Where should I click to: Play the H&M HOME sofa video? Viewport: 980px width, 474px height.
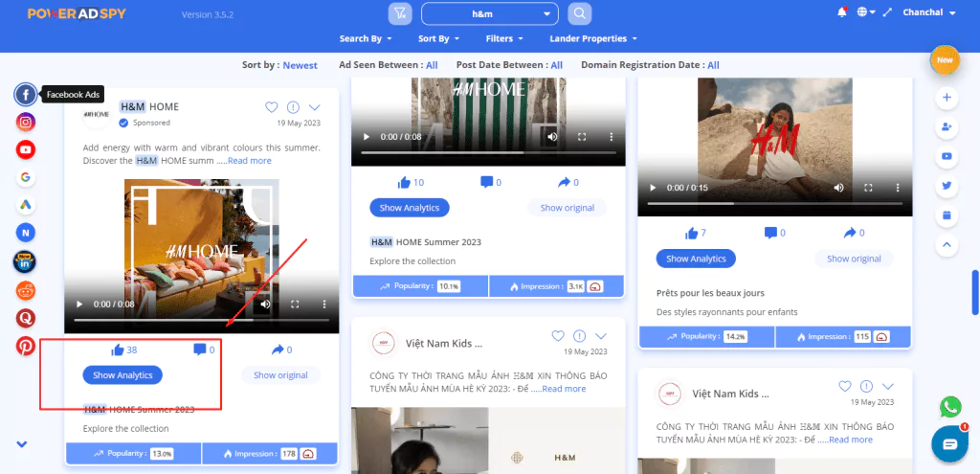click(x=79, y=305)
